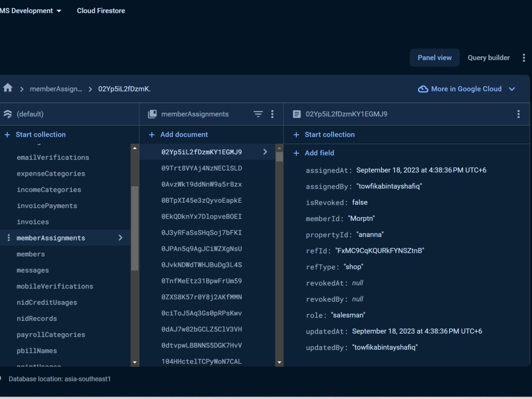Click the home icon in breadcrumb
Image resolution: width=532 pixels, height=399 pixels.
click(x=8, y=88)
